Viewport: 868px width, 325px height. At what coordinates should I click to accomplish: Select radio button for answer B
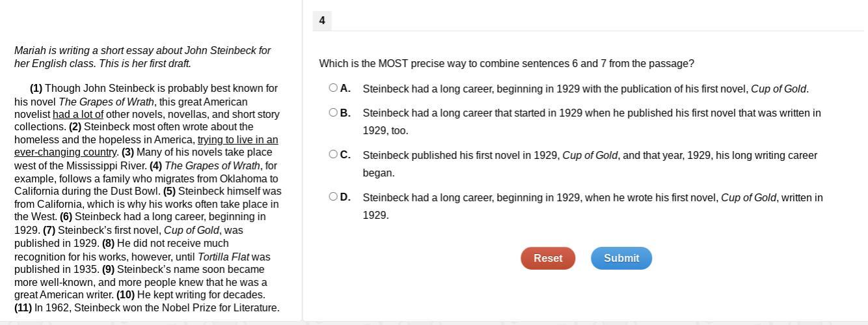[333, 113]
